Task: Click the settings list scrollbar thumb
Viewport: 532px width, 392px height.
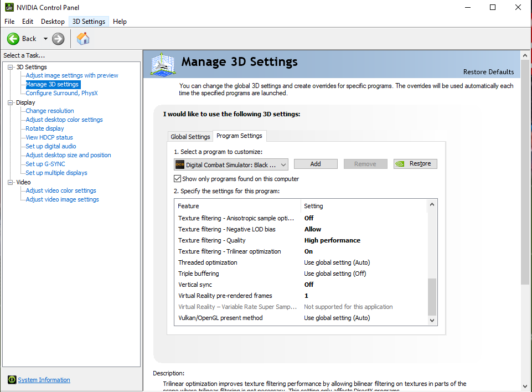Action: (x=432, y=297)
